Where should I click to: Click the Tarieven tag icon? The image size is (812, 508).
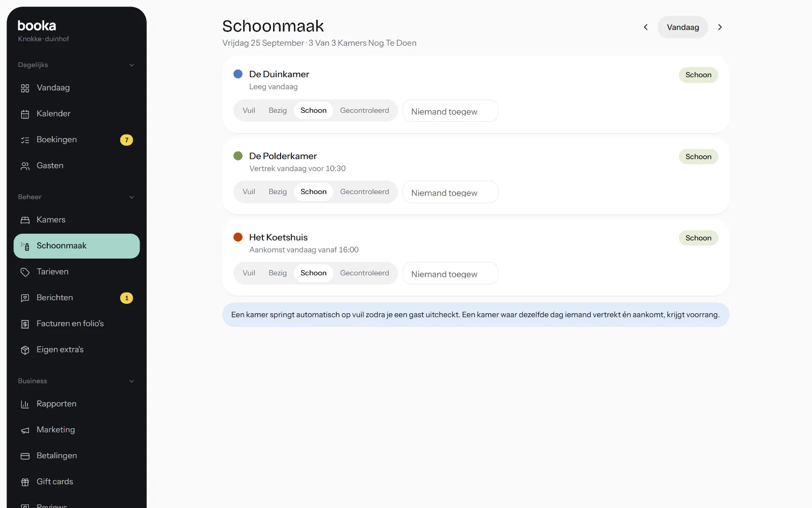click(25, 272)
